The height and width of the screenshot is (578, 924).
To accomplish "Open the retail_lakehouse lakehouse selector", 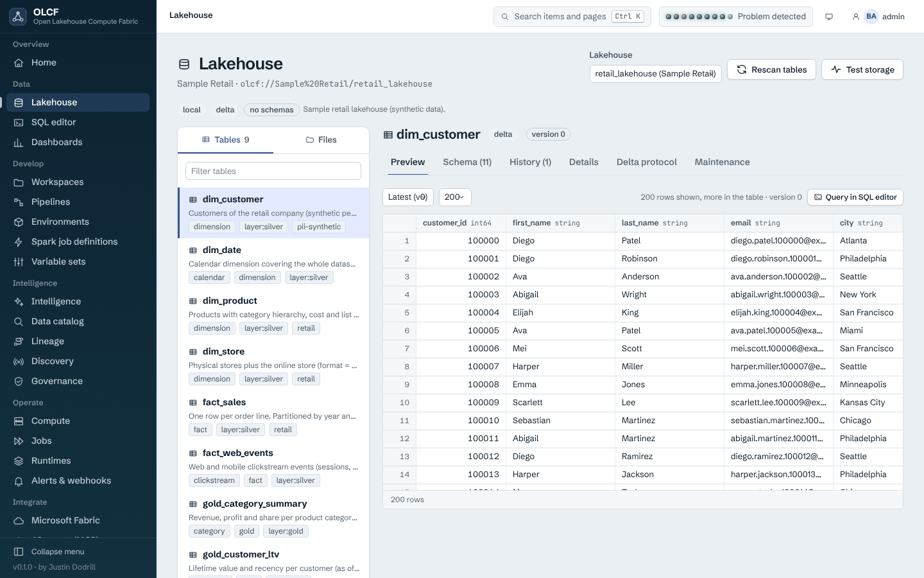I will [655, 73].
